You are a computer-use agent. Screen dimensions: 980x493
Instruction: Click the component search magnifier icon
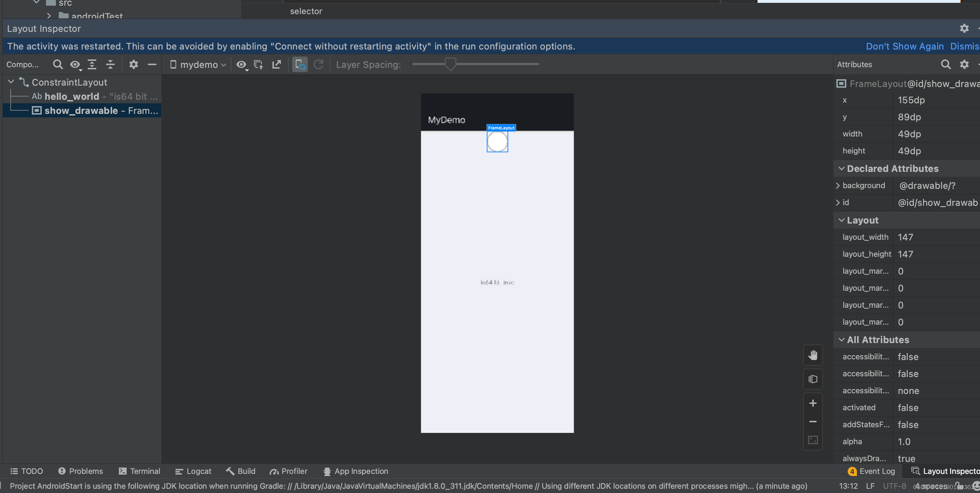pos(57,64)
